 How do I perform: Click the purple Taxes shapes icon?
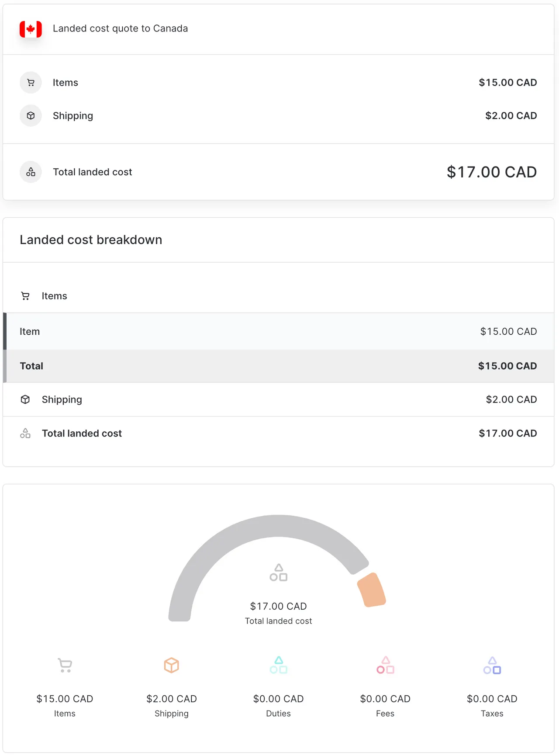[492, 665]
